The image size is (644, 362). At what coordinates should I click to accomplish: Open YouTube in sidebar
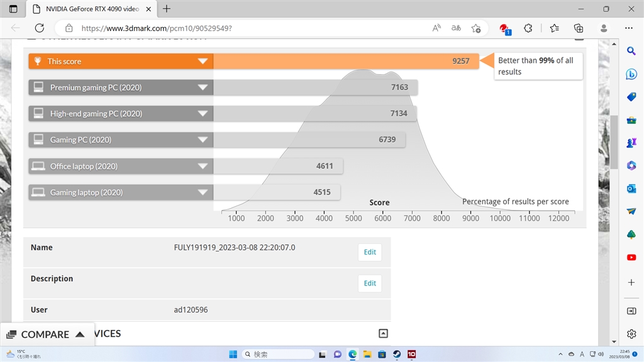tap(631, 257)
